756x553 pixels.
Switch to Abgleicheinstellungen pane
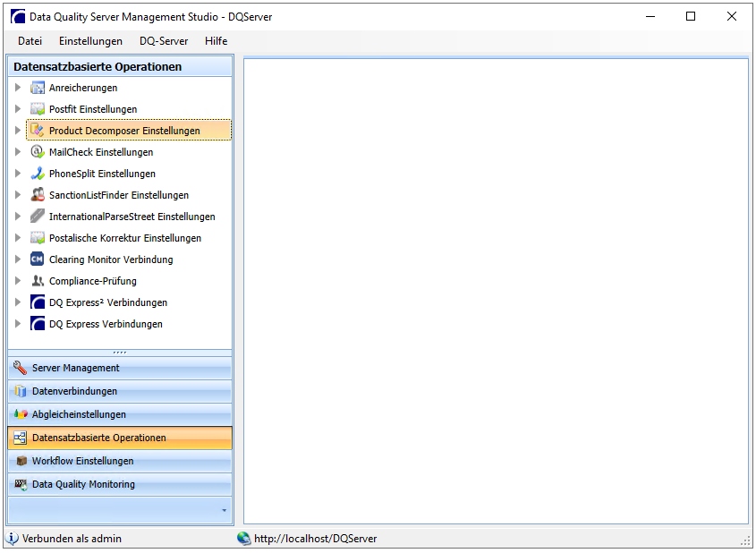pos(120,414)
